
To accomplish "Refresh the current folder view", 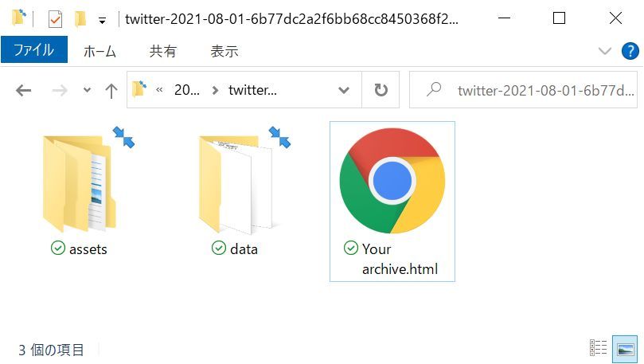I will pos(381,90).
